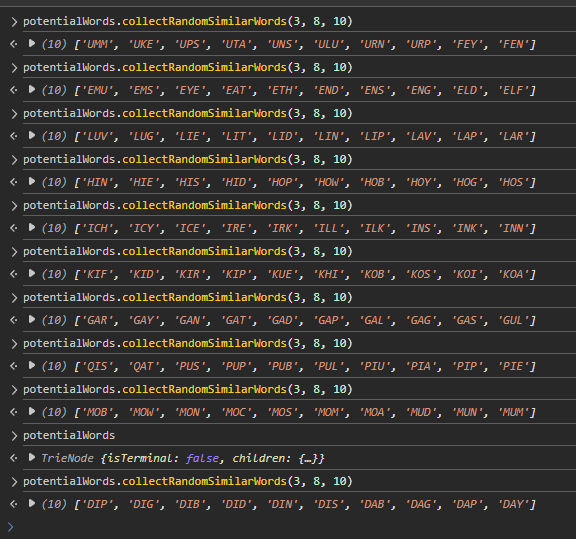
Task: Expand the array starting with 'QIS'
Action: pyautogui.click(x=32, y=366)
